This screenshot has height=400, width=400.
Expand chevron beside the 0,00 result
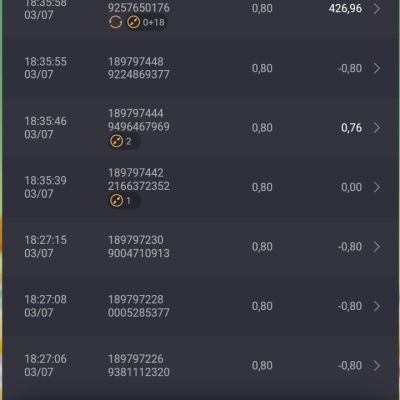tap(377, 187)
